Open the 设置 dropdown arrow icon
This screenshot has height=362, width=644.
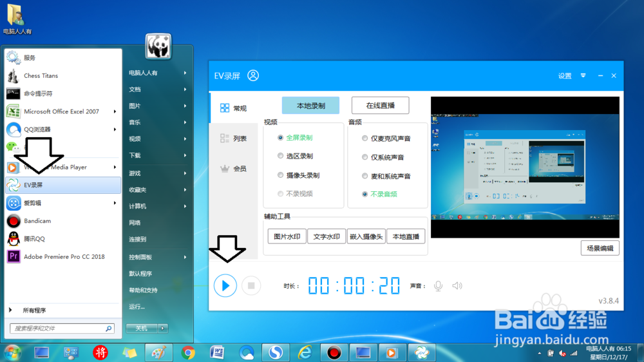click(583, 75)
